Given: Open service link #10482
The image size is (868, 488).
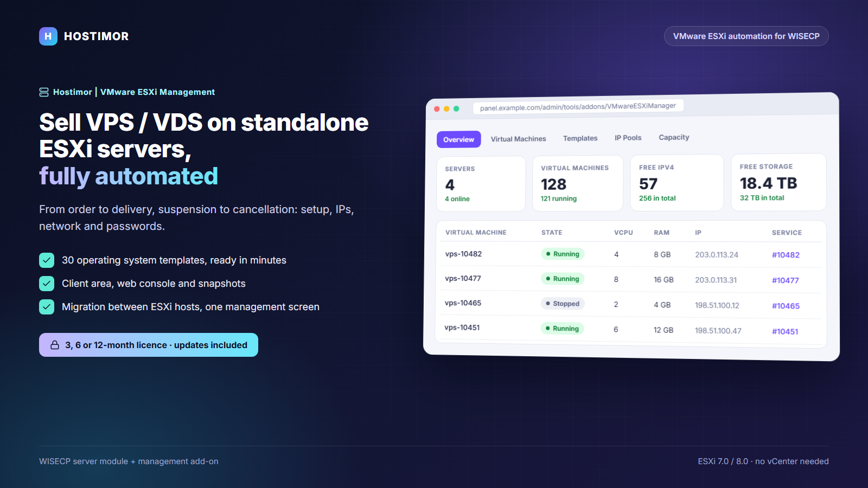Looking at the screenshot, I should click(786, 255).
